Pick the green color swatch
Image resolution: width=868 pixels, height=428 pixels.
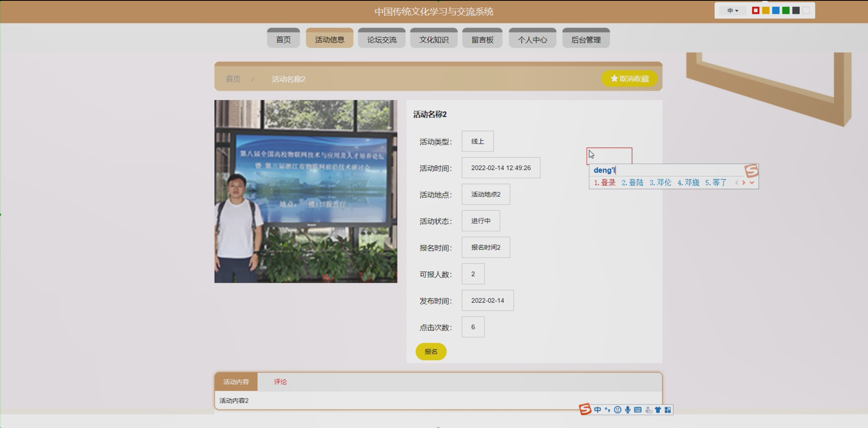click(786, 11)
